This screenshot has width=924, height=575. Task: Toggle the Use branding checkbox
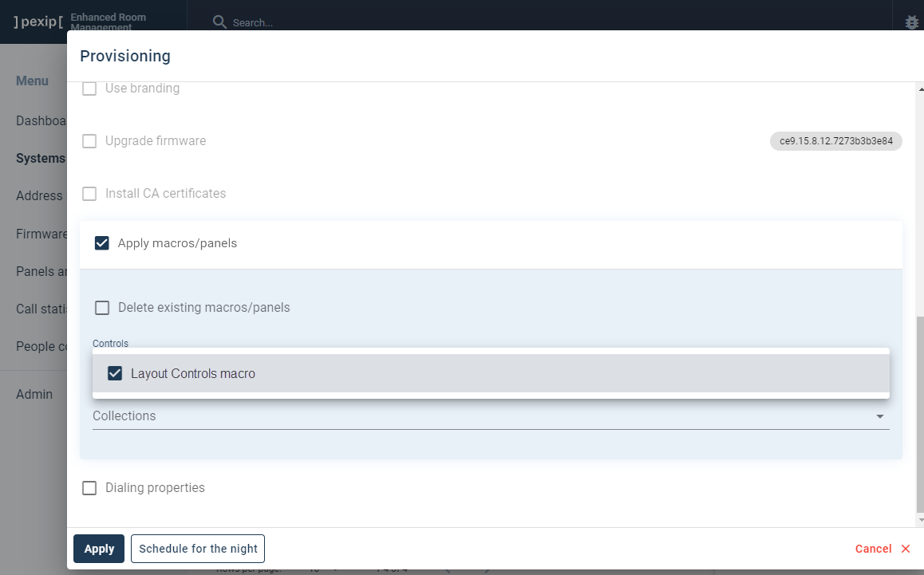(x=90, y=89)
